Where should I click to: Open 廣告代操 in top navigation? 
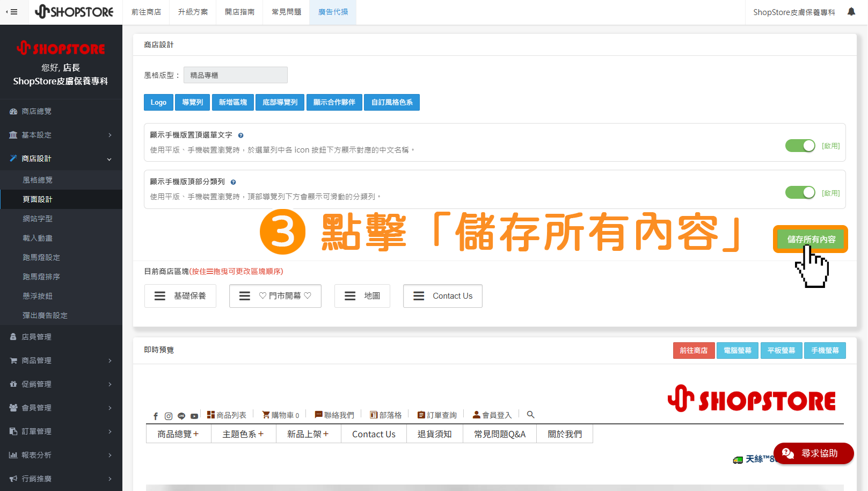tap(333, 12)
